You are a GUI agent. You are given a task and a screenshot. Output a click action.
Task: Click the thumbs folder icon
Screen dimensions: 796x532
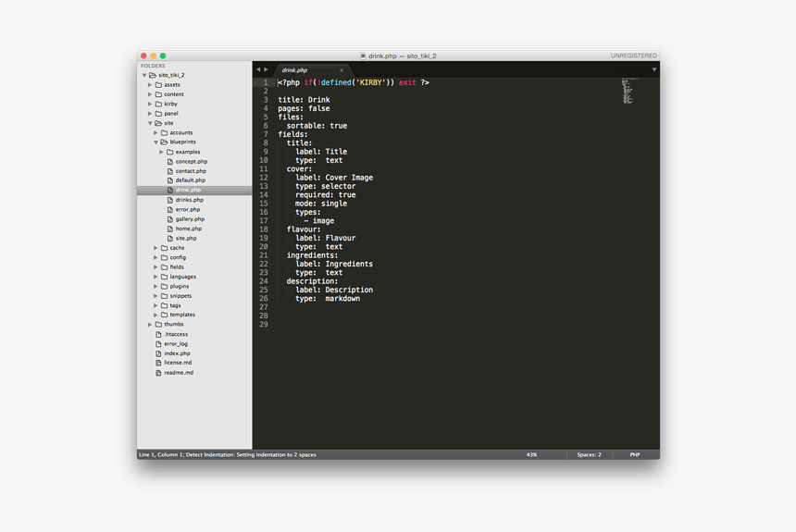[158, 325]
